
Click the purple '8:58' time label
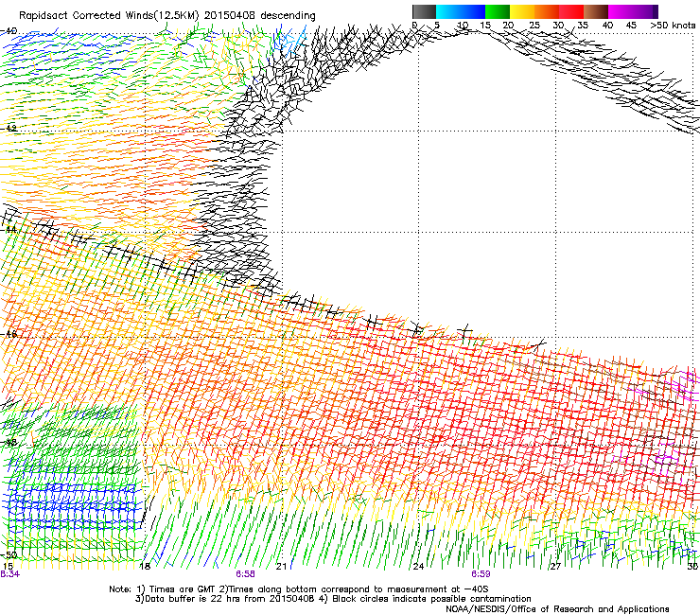point(245,574)
